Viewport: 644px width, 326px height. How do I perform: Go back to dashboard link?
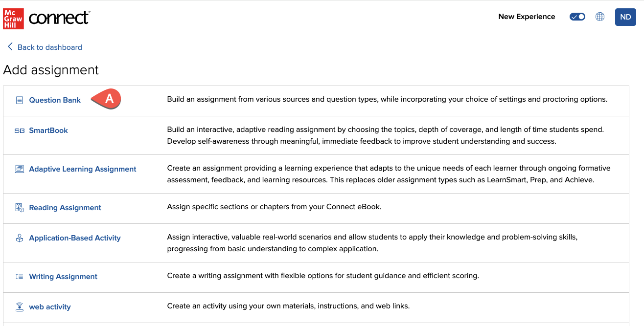[49, 47]
